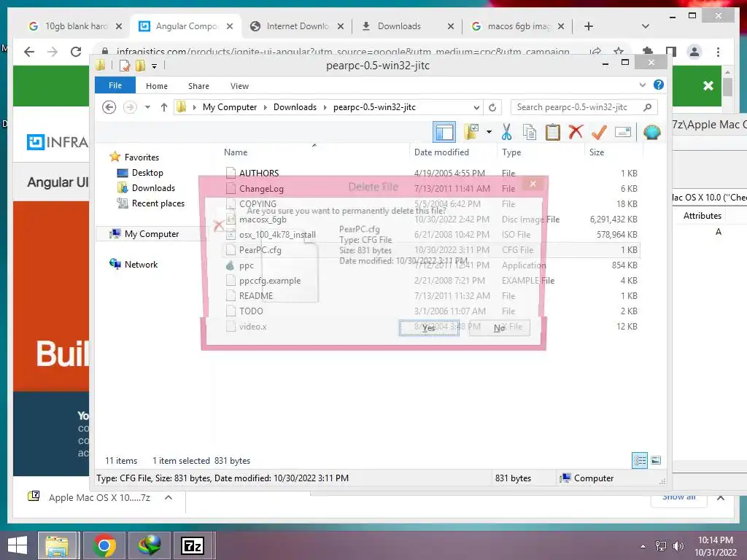
Task: Expand the address bar history dropdown
Action: coord(476,108)
